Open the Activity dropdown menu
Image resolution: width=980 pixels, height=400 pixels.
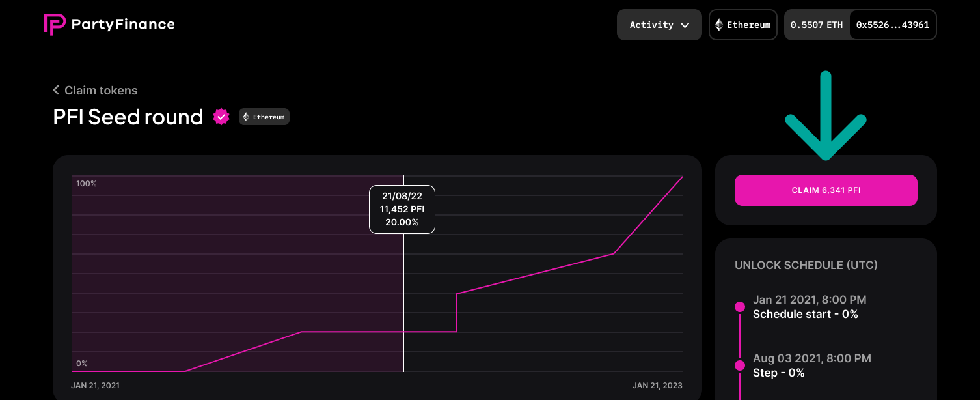[x=659, y=25]
